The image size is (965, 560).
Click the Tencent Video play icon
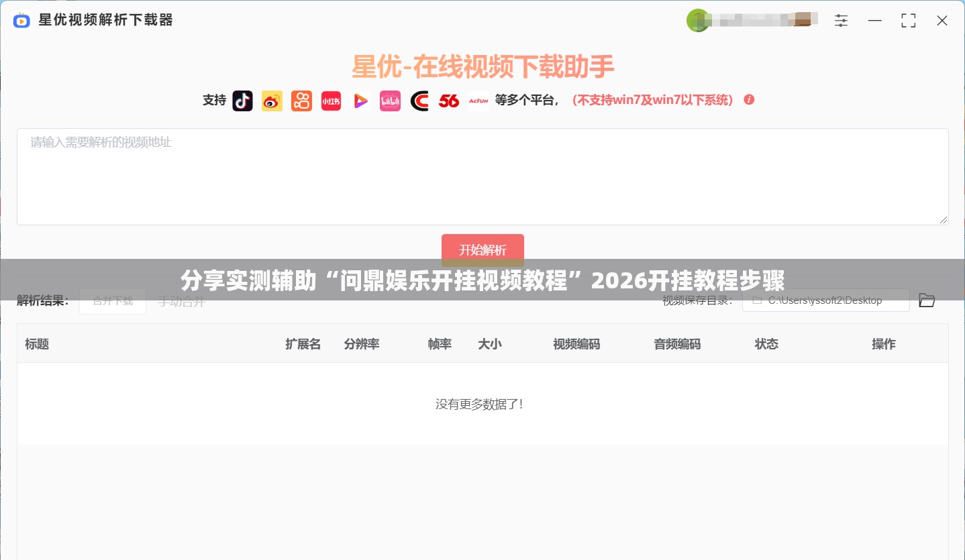[360, 101]
